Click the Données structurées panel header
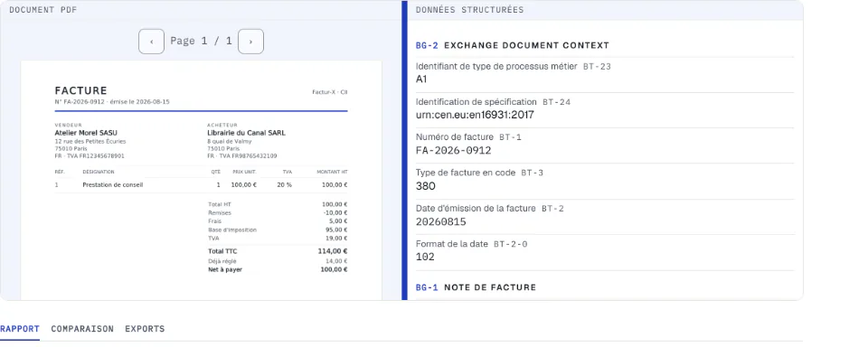This screenshot has height=347, width=868. click(x=469, y=10)
